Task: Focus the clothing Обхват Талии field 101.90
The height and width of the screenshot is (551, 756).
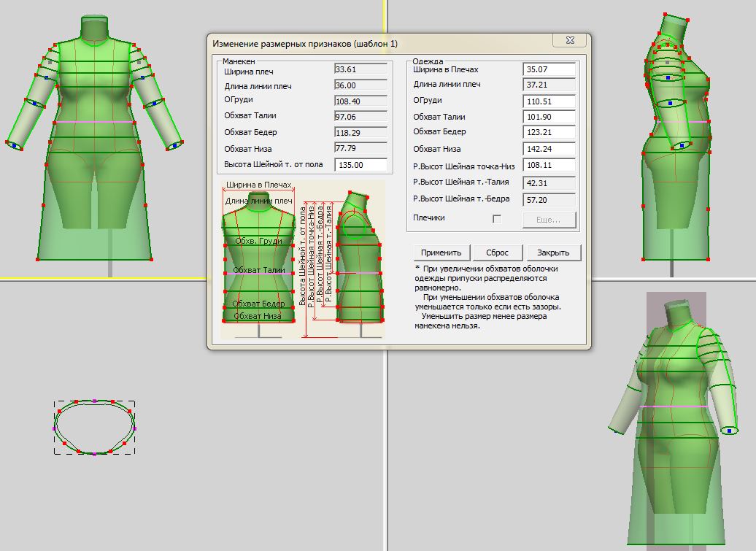Action: point(549,117)
